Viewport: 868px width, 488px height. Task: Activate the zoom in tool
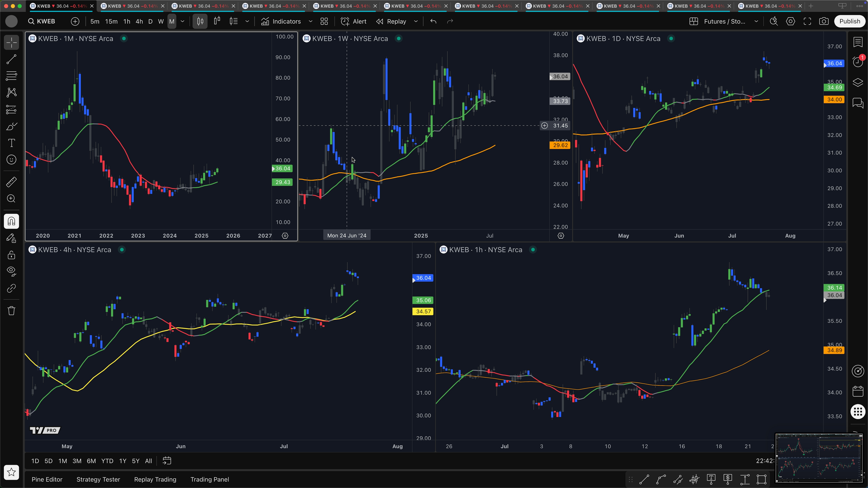click(x=12, y=199)
